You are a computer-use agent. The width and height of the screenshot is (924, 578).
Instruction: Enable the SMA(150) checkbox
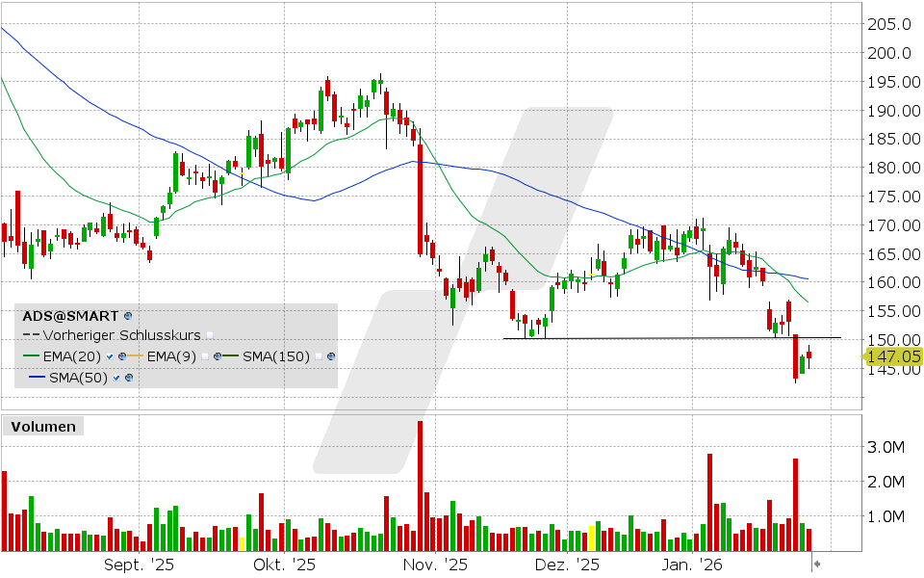point(319,356)
